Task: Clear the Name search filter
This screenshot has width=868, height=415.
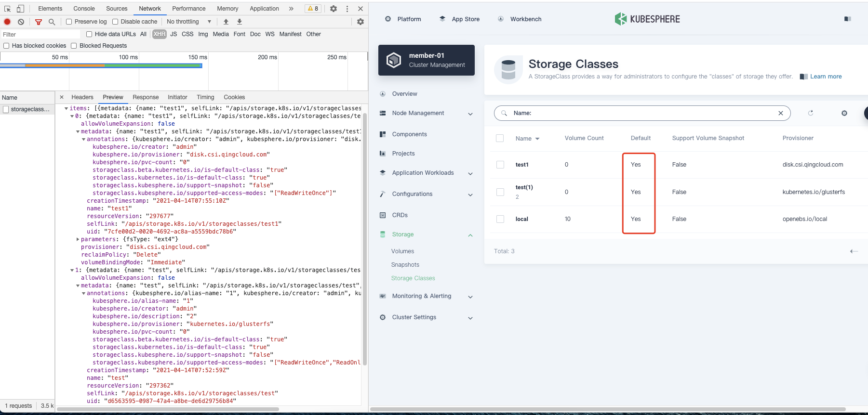Action: 780,113
